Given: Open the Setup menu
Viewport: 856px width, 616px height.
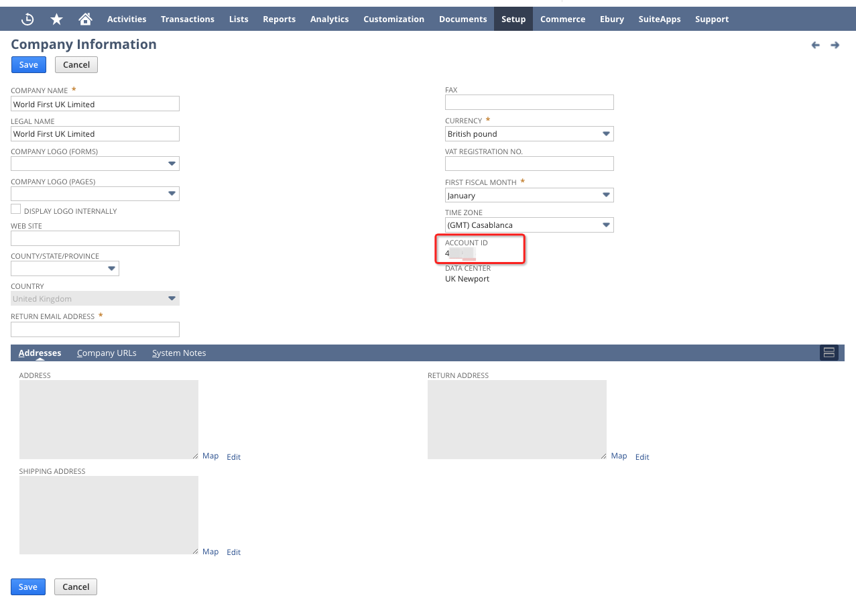Looking at the screenshot, I should click(x=513, y=19).
